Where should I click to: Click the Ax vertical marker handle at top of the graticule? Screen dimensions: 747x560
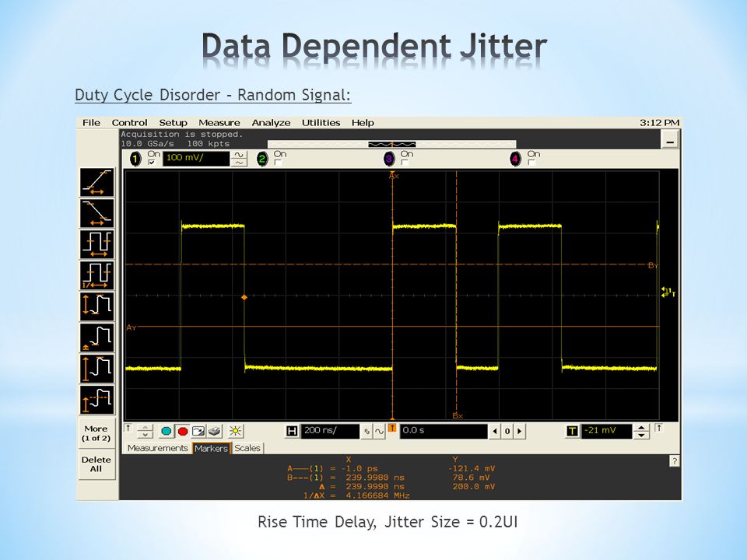[x=393, y=175]
